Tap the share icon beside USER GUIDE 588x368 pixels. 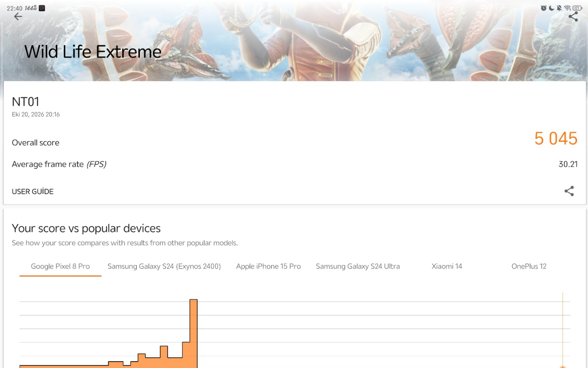click(x=569, y=191)
